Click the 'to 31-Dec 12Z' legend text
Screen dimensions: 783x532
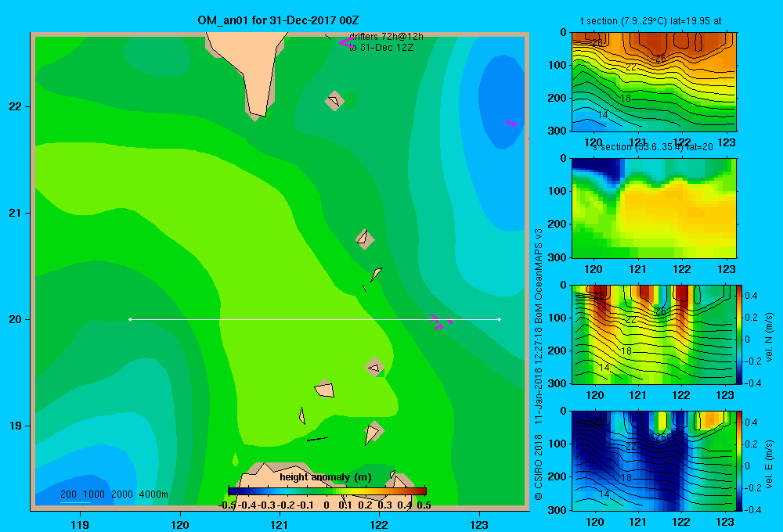click(381, 48)
